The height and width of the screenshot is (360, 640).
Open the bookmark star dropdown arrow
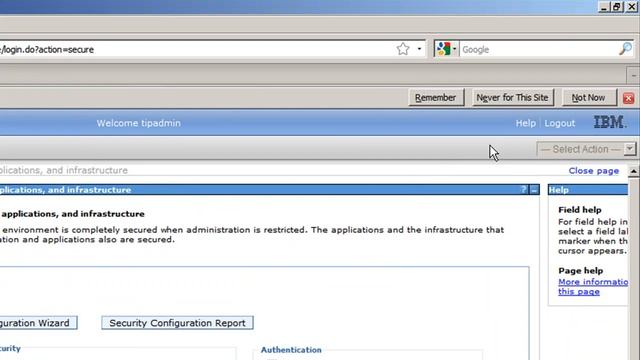(419, 49)
